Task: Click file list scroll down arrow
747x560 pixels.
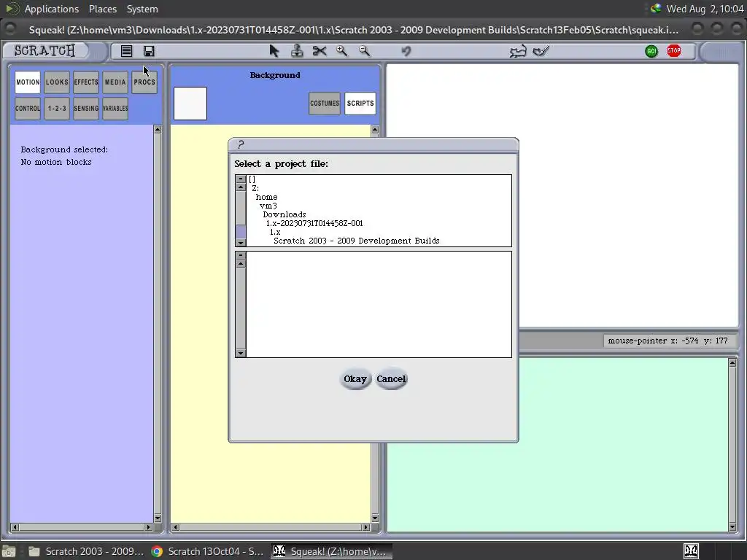Action: click(241, 353)
